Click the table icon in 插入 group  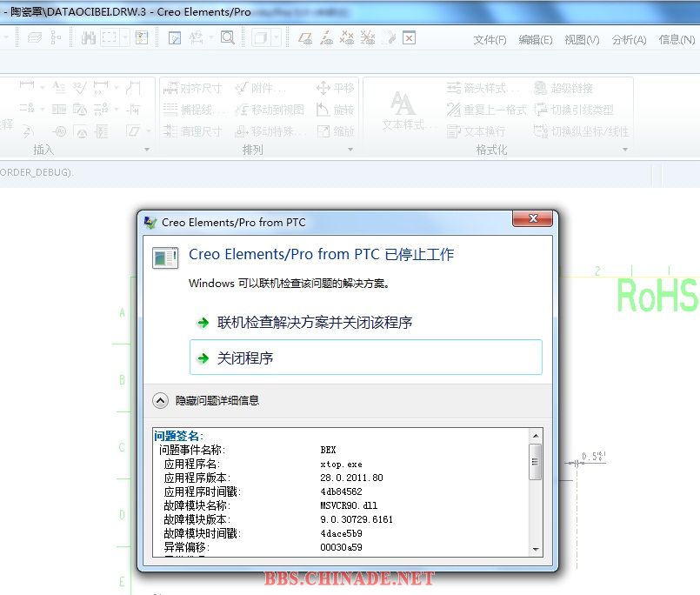pos(58,109)
